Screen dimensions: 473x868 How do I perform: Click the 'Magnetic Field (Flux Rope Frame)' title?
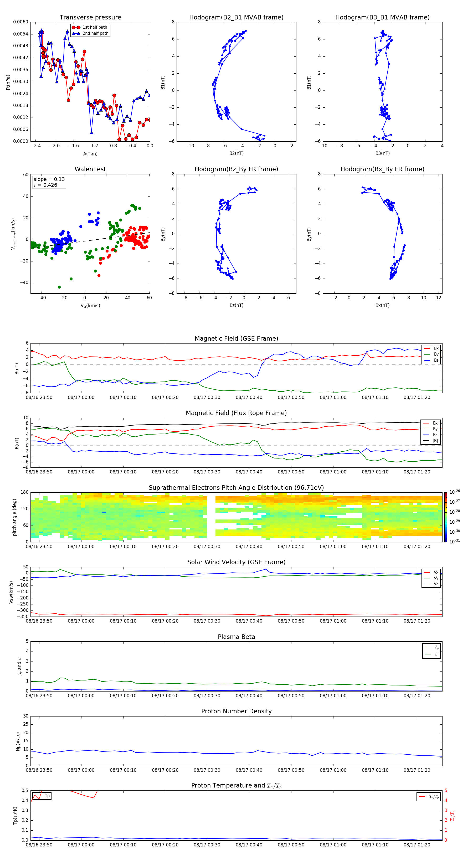pyautogui.click(x=236, y=413)
